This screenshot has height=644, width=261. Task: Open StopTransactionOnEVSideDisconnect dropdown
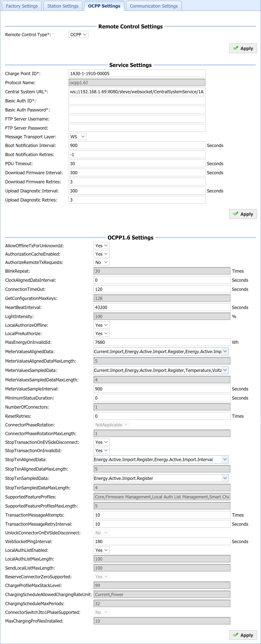point(101,442)
